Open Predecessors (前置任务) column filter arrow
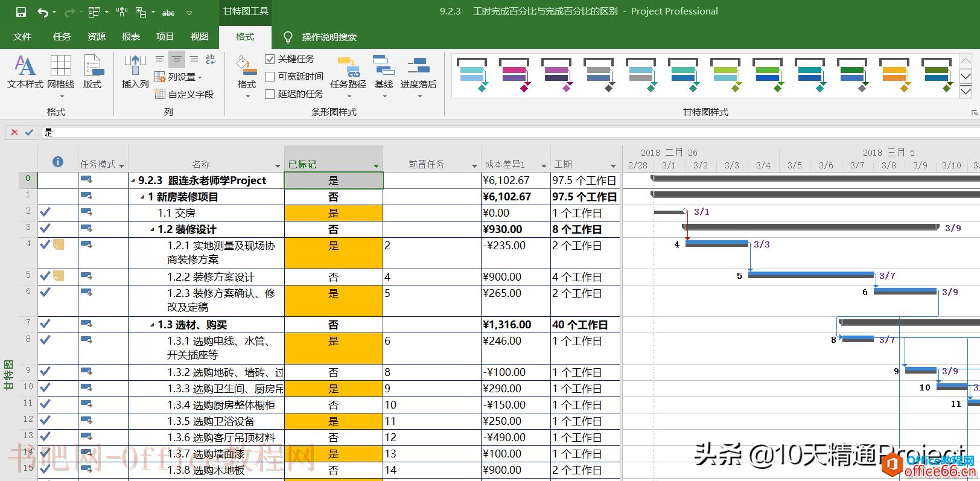Screen dimensions: 980x481 (x=474, y=166)
